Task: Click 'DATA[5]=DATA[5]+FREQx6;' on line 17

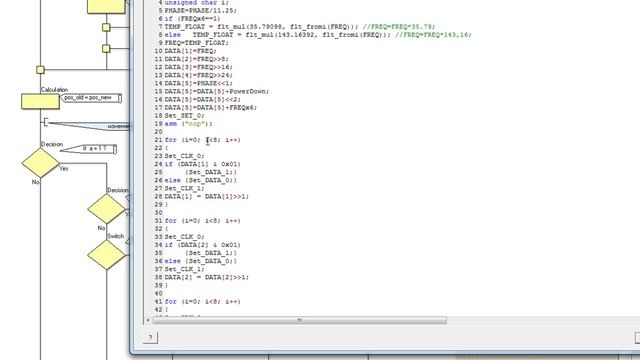Action: point(211,108)
